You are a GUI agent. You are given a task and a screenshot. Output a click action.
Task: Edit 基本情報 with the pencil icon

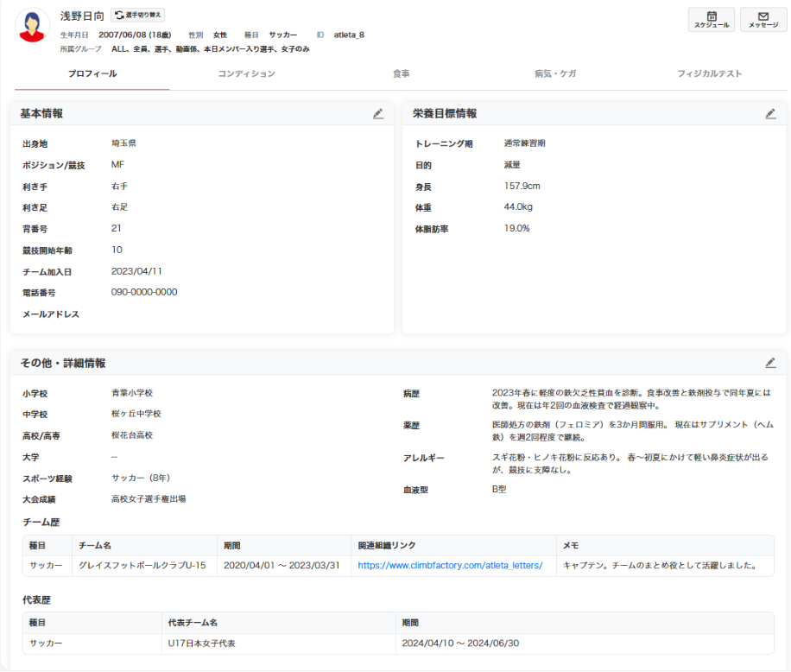pos(377,113)
